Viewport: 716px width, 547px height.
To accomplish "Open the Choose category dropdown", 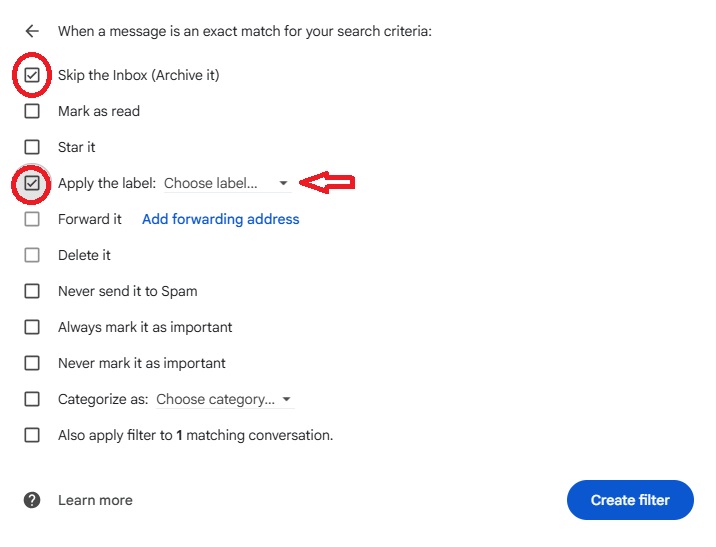I will click(x=225, y=399).
